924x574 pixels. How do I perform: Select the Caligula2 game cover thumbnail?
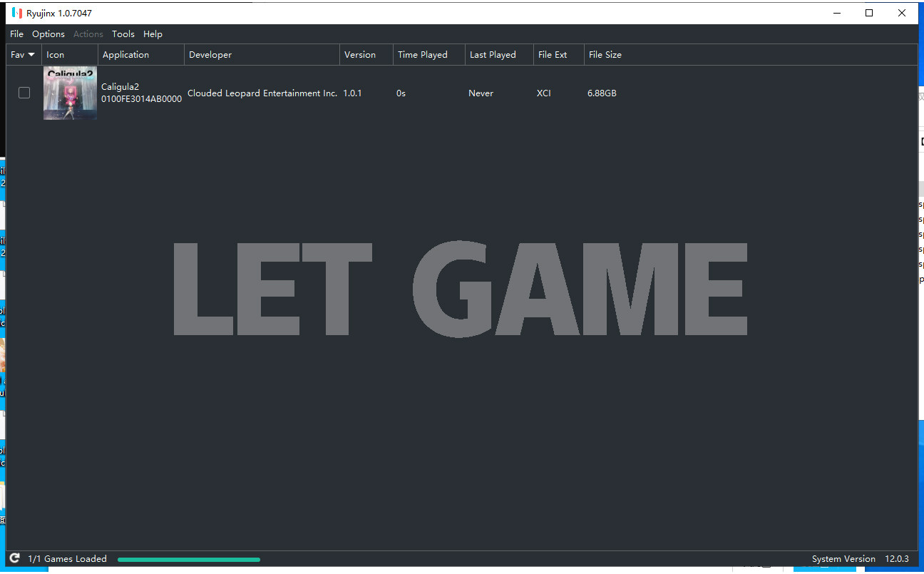(x=70, y=93)
